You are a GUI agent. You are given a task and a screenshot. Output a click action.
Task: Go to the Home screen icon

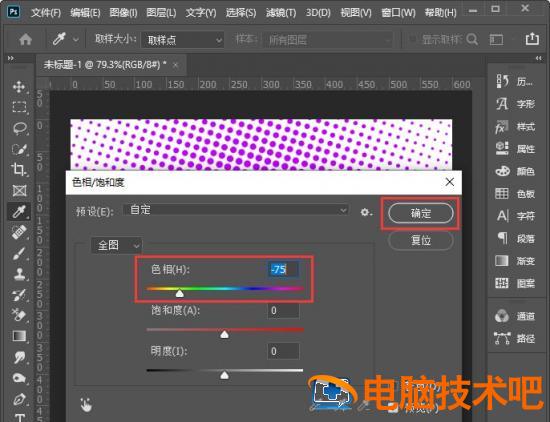click(x=26, y=39)
